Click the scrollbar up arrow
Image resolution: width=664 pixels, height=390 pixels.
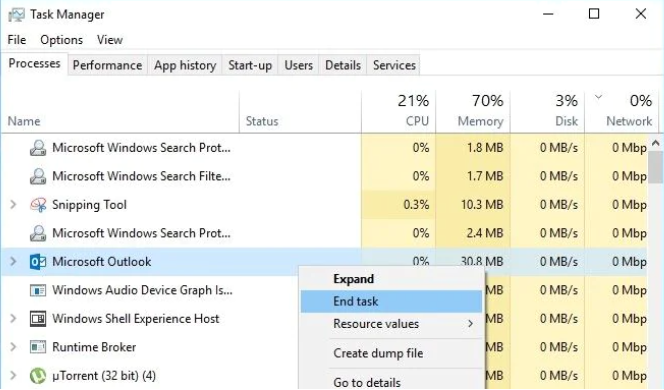[x=656, y=143]
